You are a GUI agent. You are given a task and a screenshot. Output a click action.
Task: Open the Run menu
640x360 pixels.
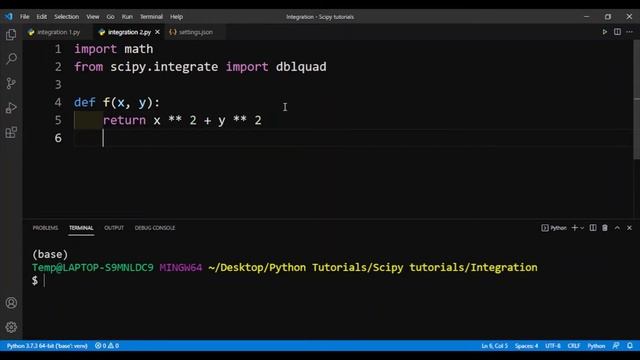tap(127, 17)
